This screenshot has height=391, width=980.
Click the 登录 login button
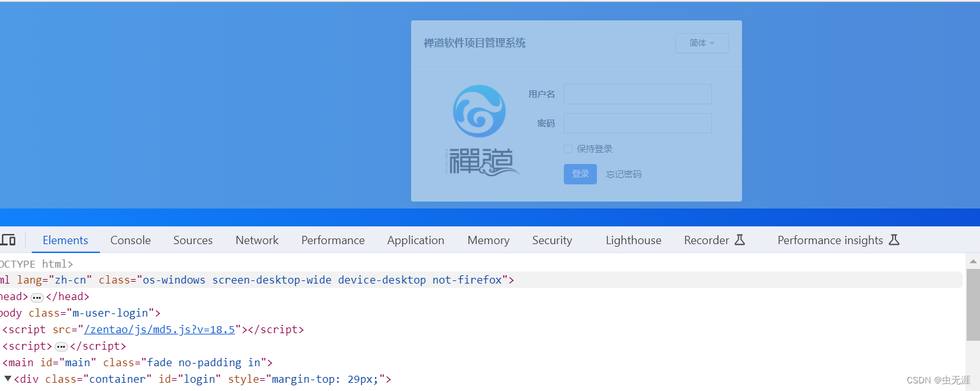tap(580, 174)
